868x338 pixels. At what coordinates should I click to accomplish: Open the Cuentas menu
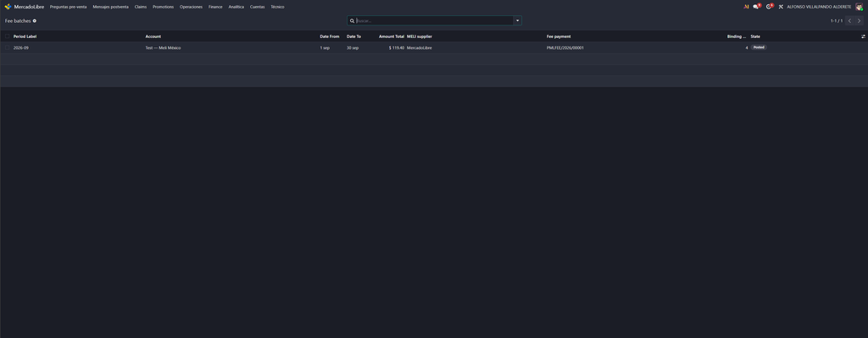[258, 7]
